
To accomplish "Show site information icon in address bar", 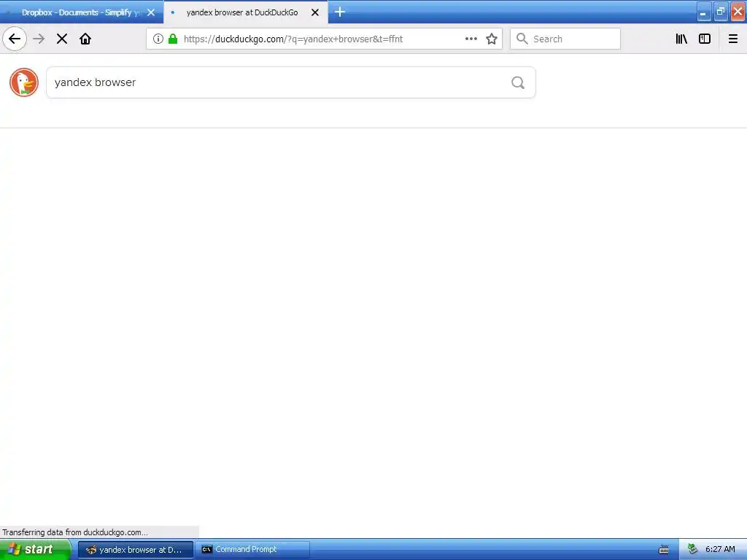I will tap(158, 39).
